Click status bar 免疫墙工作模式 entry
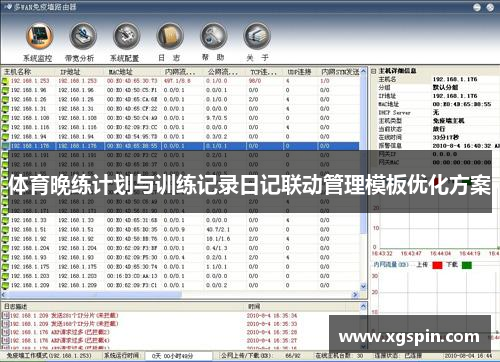 click(x=49, y=356)
